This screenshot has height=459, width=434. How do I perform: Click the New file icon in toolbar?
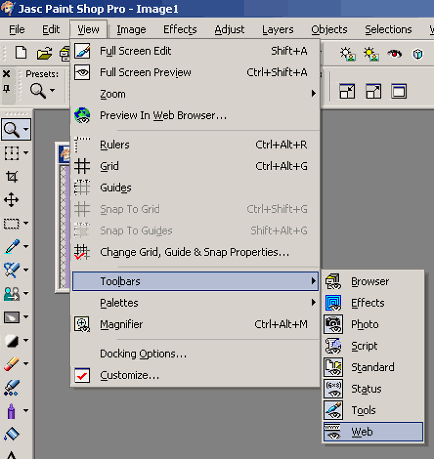point(21,53)
